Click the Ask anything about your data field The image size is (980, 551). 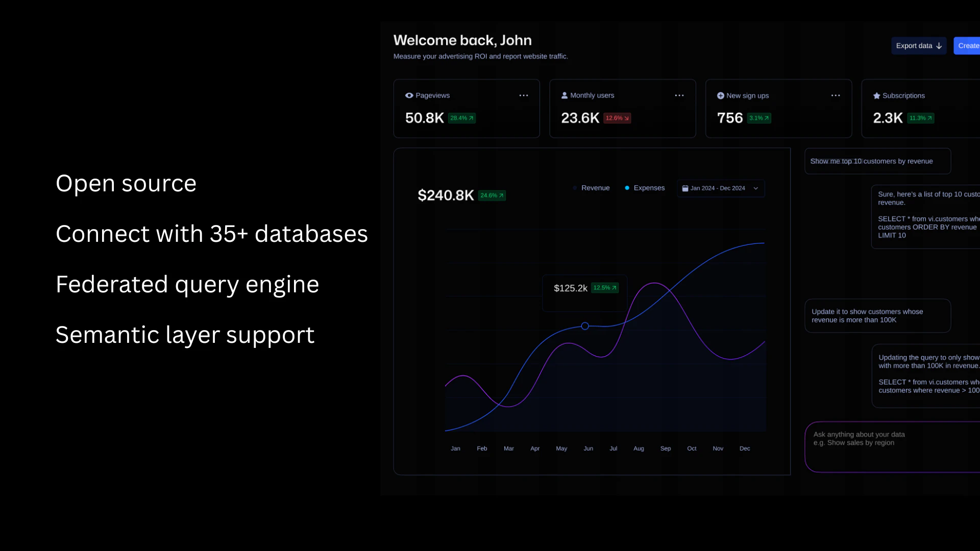[893, 446]
